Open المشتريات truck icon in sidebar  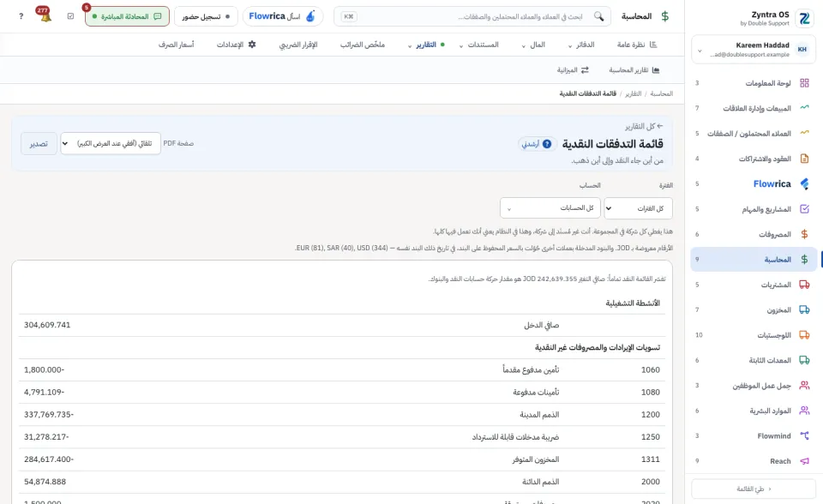tap(804, 285)
